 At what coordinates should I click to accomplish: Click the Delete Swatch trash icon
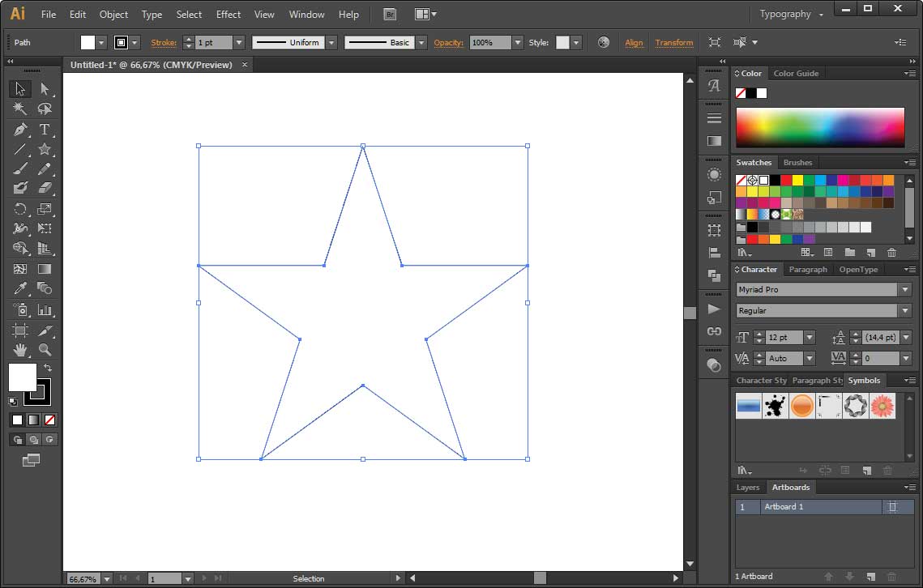coord(891,252)
